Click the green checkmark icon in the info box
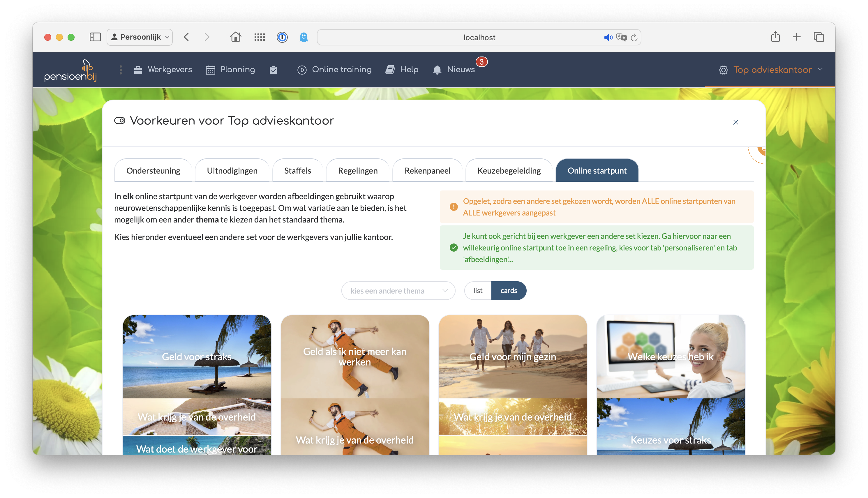 pyautogui.click(x=454, y=248)
